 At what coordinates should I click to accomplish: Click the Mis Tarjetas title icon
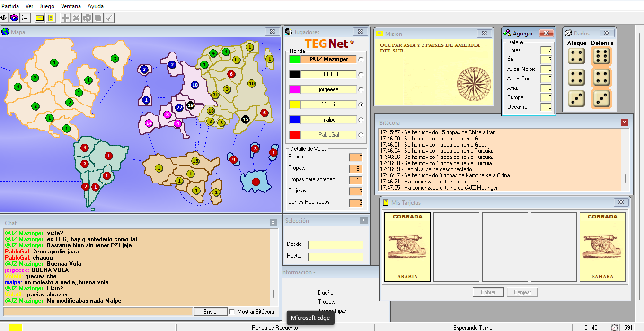click(386, 202)
